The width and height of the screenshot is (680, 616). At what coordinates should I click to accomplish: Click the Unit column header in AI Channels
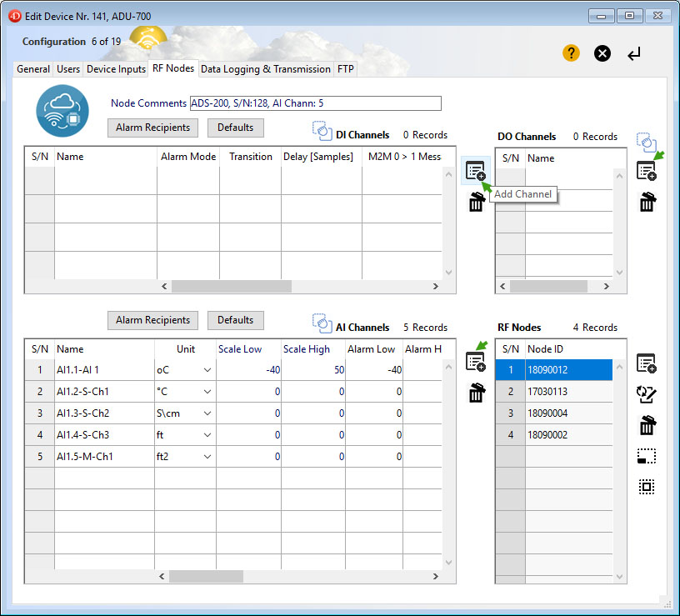(x=185, y=349)
